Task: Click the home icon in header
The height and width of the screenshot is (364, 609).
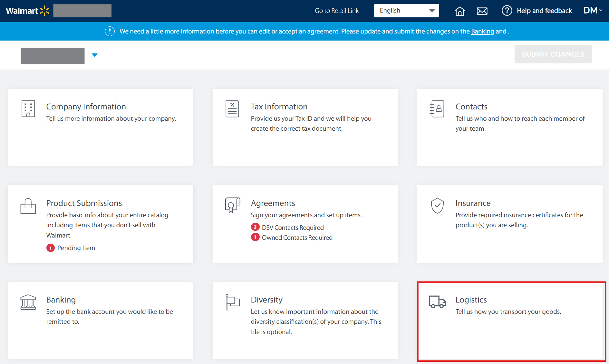Action: (x=459, y=11)
